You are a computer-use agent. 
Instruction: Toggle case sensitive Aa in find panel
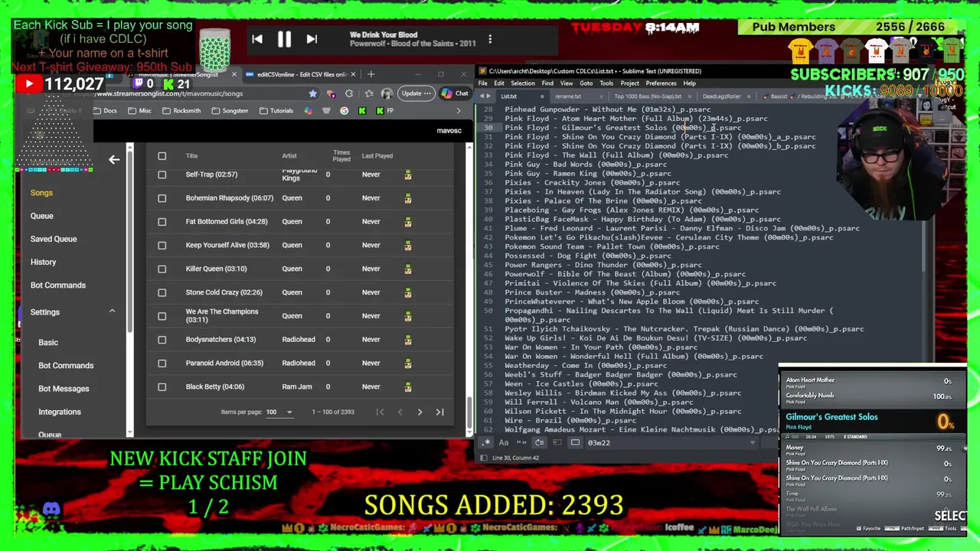pyautogui.click(x=504, y=442)
